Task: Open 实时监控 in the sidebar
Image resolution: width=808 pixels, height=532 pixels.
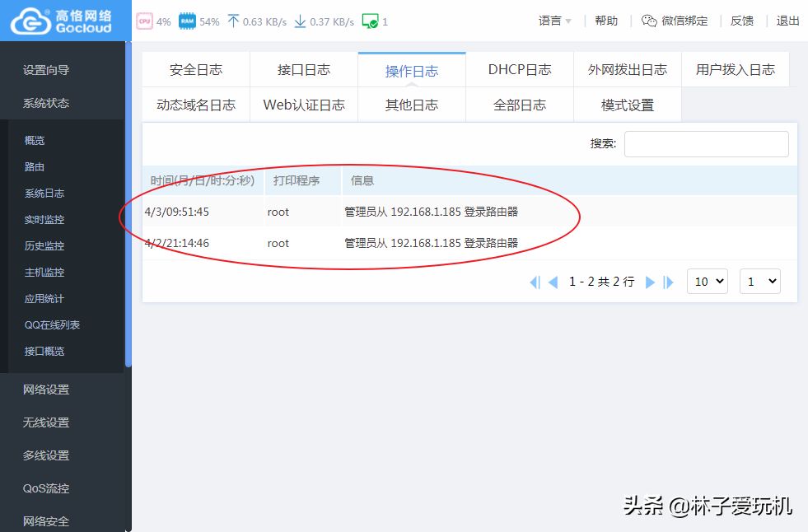Action: [x=44, y=219]
